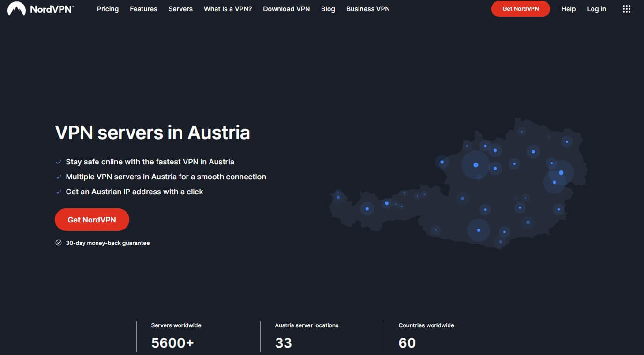Click the 5600+ servers figure
Screen dimensions: 644x355
click(172, 343)
